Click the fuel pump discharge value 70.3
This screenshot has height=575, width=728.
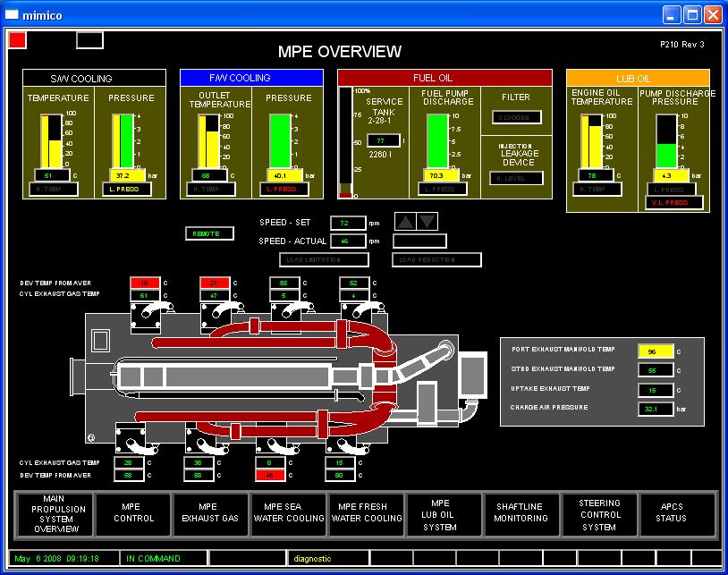pos(441,175)
